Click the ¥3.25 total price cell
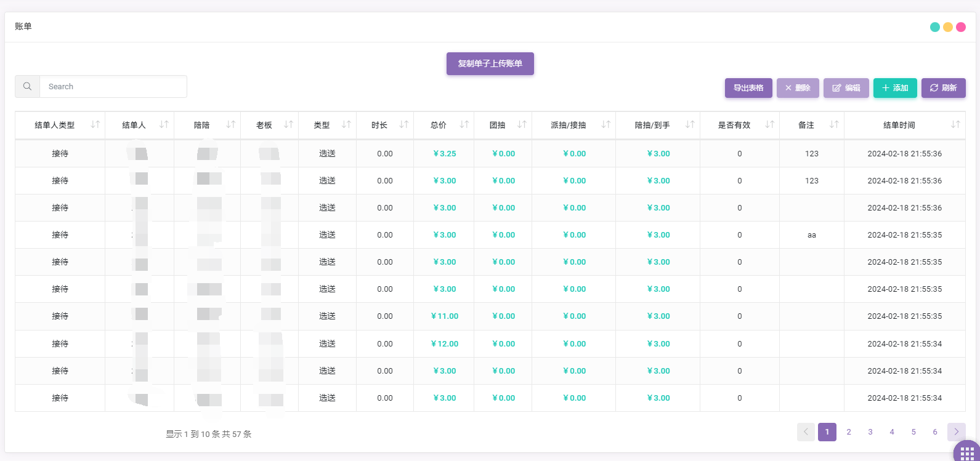Viewport: 980px width, 461px height. click(445, 154)
